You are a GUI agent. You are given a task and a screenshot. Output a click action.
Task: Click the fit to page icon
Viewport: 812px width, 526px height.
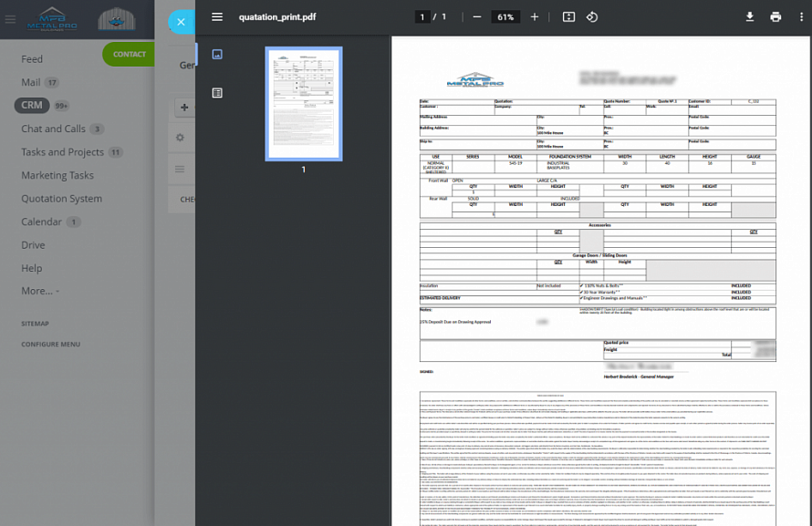[x=568, y=16]
